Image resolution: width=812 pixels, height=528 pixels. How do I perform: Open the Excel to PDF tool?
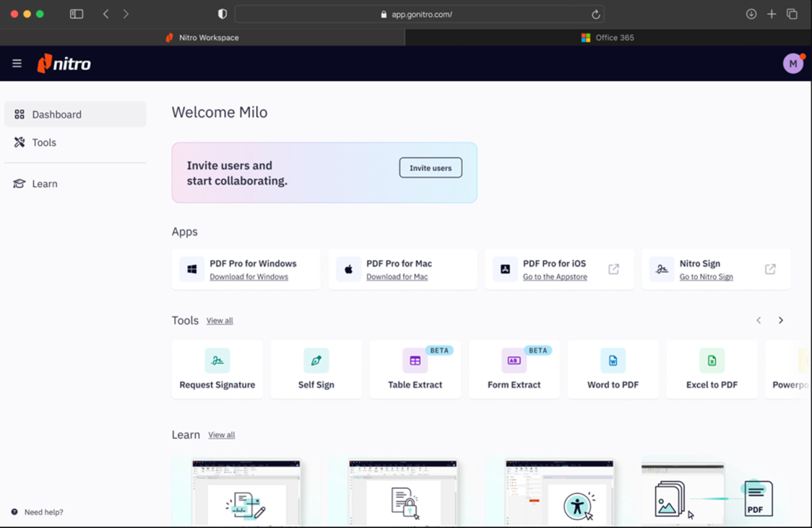712,369
